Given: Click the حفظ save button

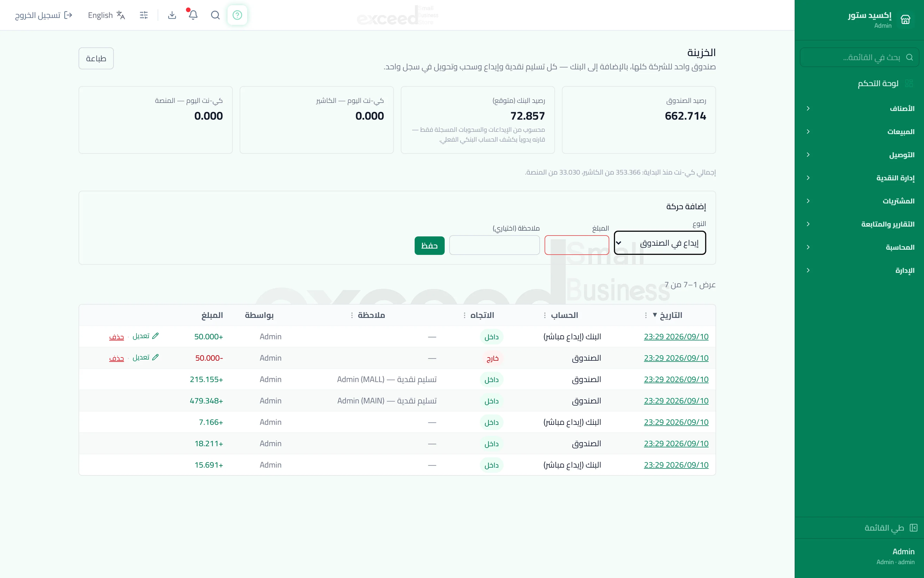Looking at the screenshot, I should click(430, 245).
